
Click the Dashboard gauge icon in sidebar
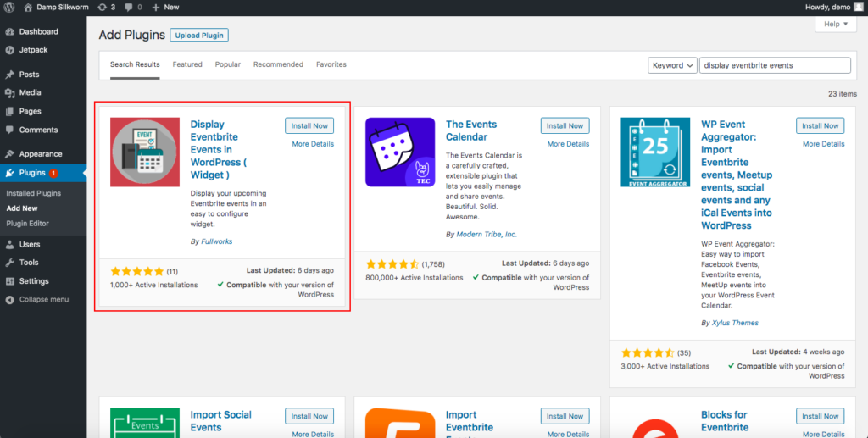9,32
